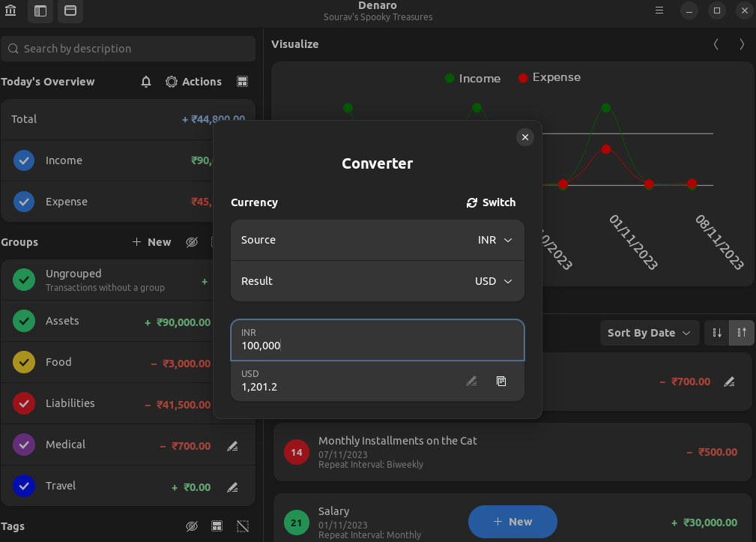Screen dimensions: 756x542
Task: Toggle the Expense overview checkmark
Action: [x=23, y=202]
